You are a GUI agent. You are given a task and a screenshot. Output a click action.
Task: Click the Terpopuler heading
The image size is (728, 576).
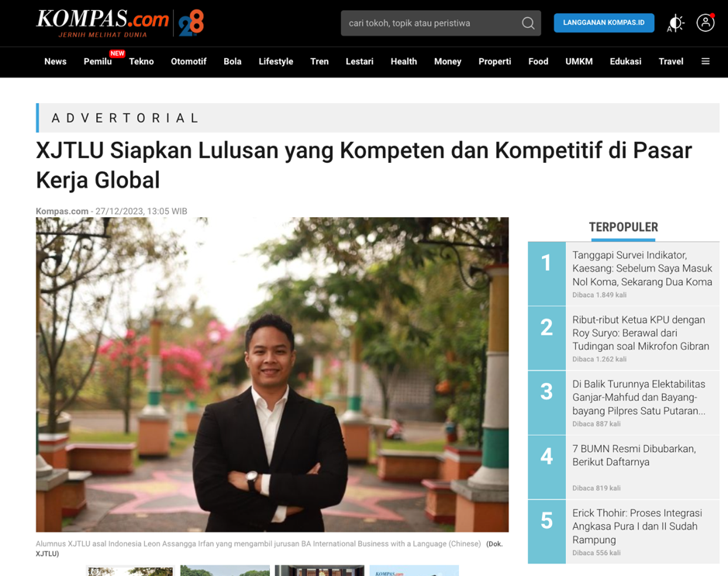[x=623, y=227]
